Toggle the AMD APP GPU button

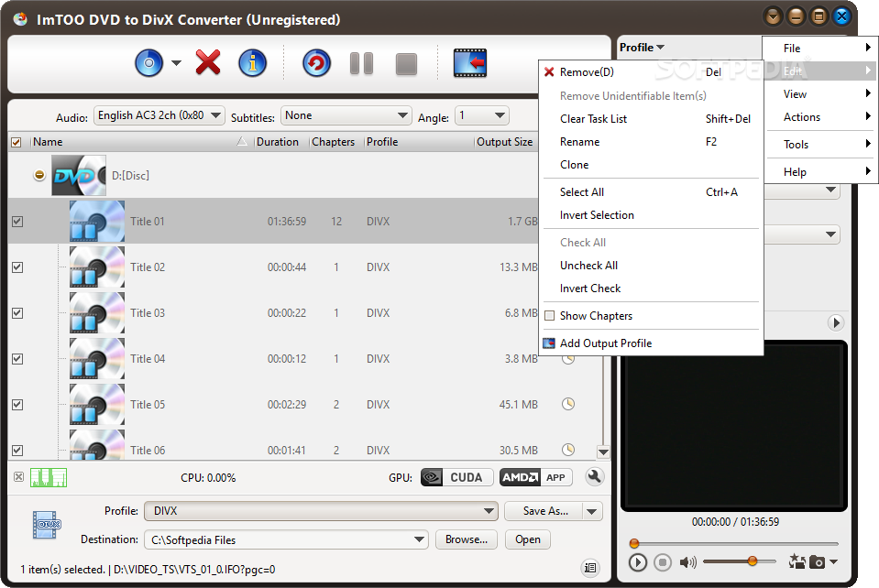click(535, 478)
